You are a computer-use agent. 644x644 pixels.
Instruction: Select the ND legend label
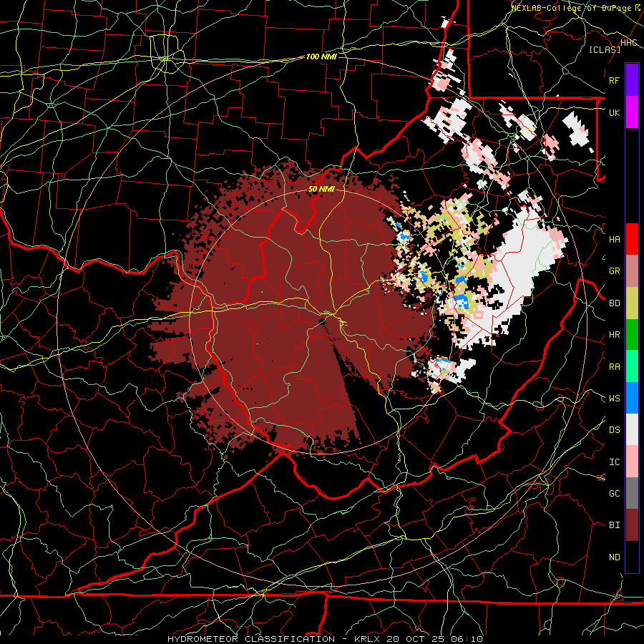coord(614,557)
